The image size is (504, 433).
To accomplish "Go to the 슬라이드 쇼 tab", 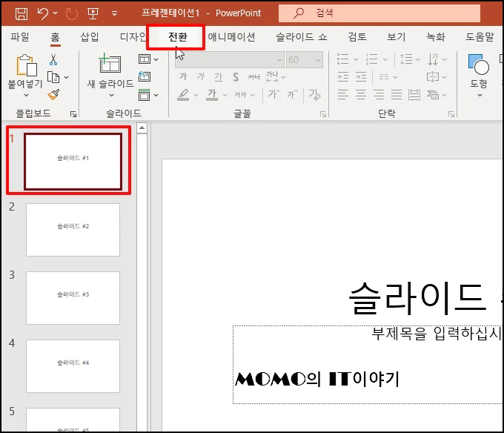I will [302, 37].
